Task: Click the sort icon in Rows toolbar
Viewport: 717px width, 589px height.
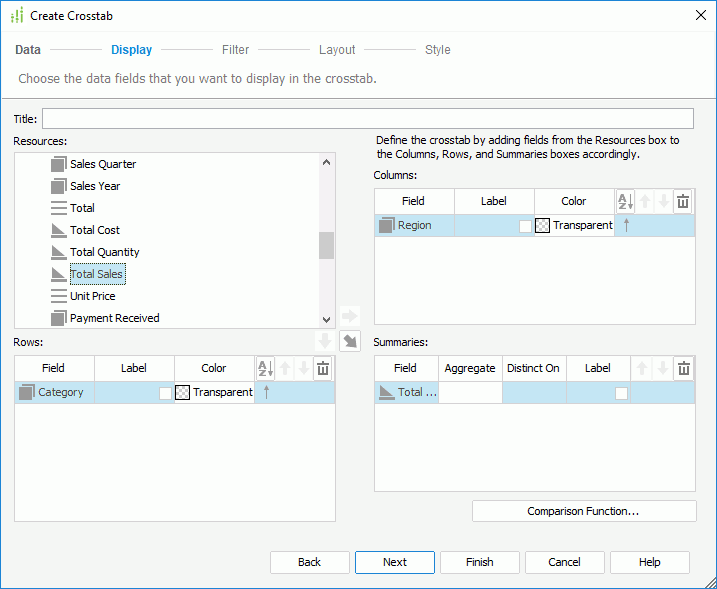Action: (x=265, y=369)
